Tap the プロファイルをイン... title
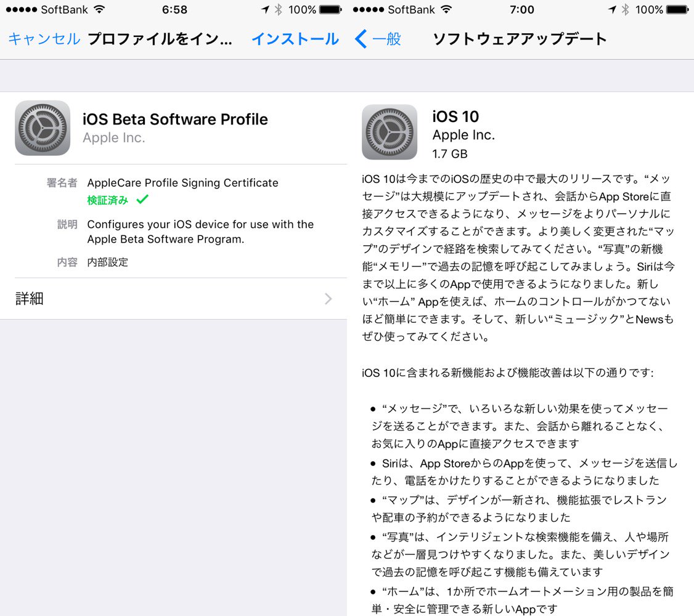Image resolution: width=694 pixels, height=616 pixels. tap(160, 39)
